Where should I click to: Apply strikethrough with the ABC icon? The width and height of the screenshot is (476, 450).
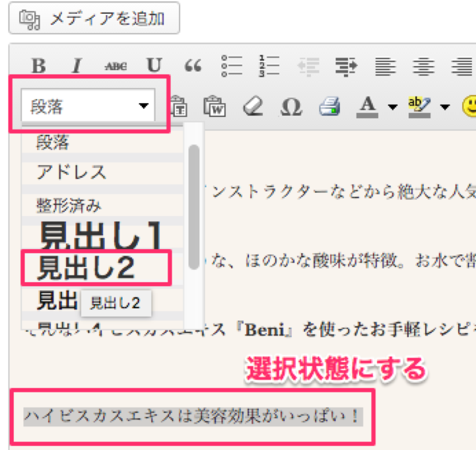pos(115,65)
